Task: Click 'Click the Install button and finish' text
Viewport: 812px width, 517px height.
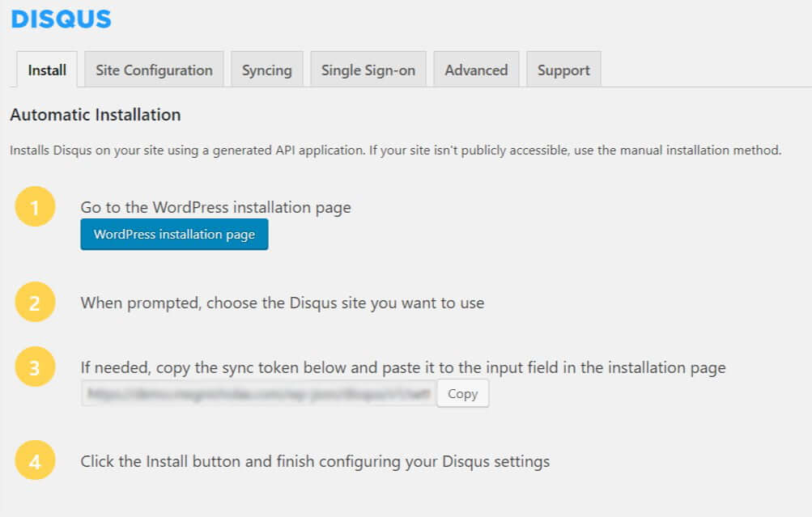Action: click(x=315, y=461)
